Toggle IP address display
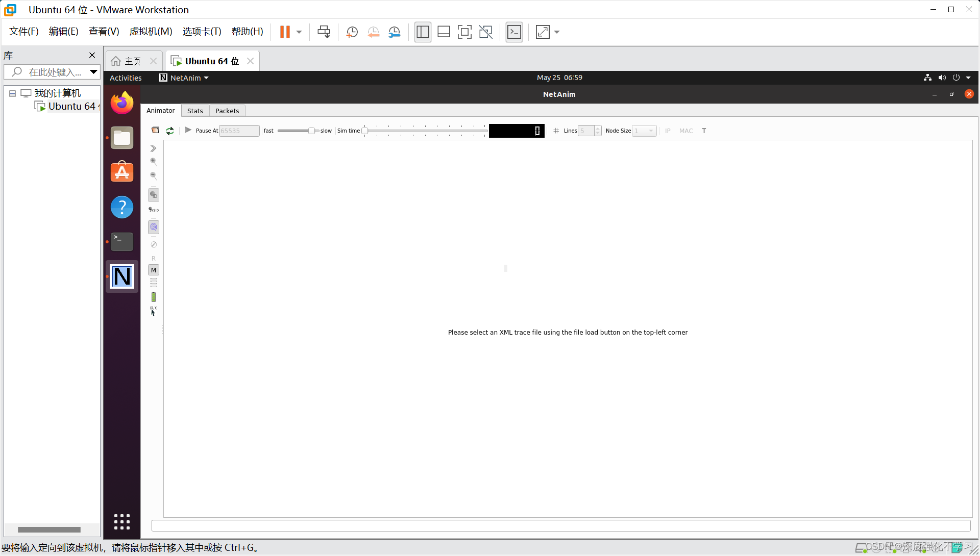980x556 pixels. [x=668, y=131]
